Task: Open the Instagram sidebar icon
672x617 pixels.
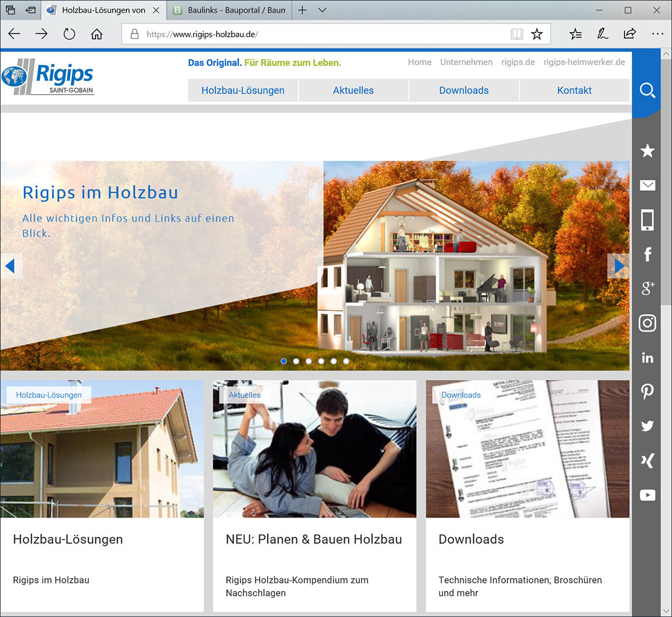Action: [647, 323]
